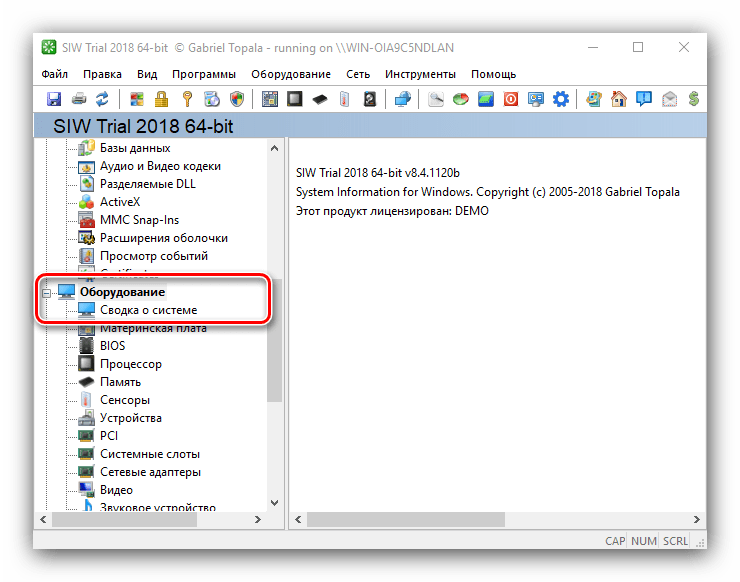Image resolution: width=740 pixels, height=582 pixels.
Task: Open the CPU chip toolbar icon
Action: tap(294, 99)
